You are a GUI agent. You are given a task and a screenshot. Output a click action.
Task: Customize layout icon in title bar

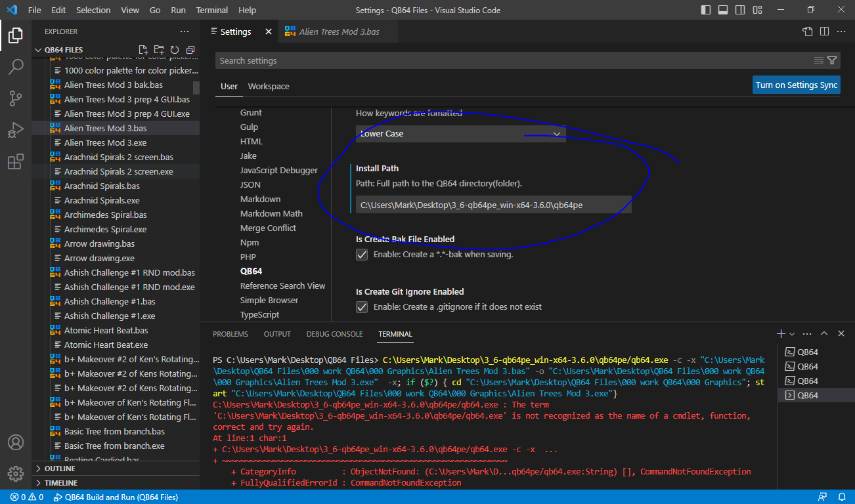[757, 10]
